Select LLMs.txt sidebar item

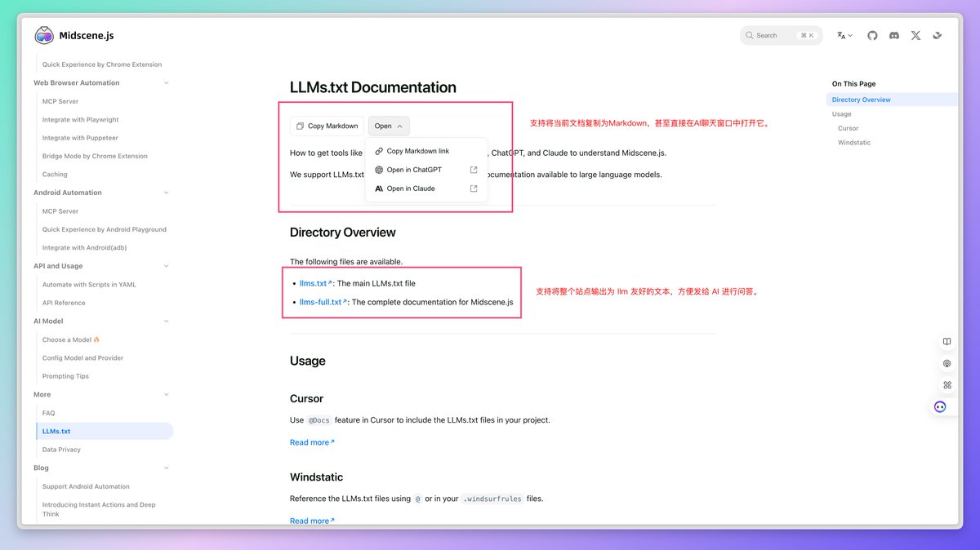[x=105, y=431]
